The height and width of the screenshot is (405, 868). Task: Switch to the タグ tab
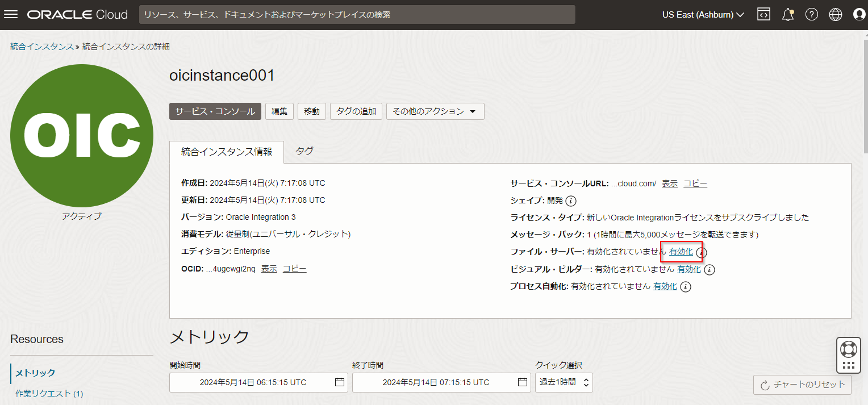pos(304,151)
